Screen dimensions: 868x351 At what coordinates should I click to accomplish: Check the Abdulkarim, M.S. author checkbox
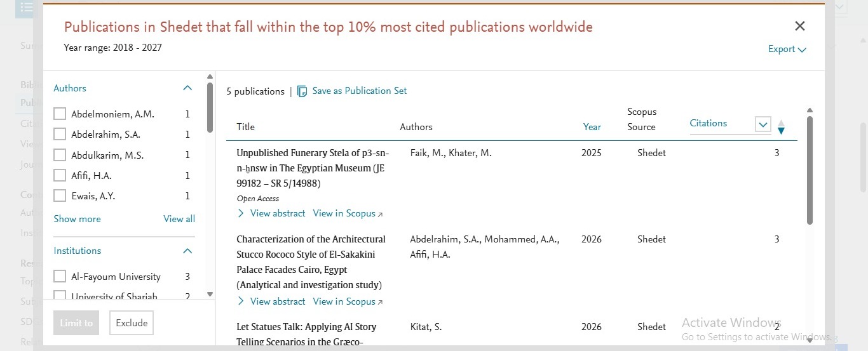point(60,155)
